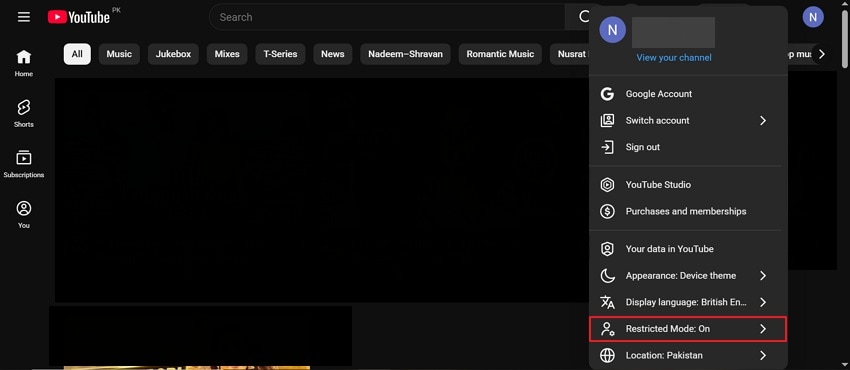Open Shorts from the sidebar
The width and height of the screenshot is (850, 370).
pos(24,113)
